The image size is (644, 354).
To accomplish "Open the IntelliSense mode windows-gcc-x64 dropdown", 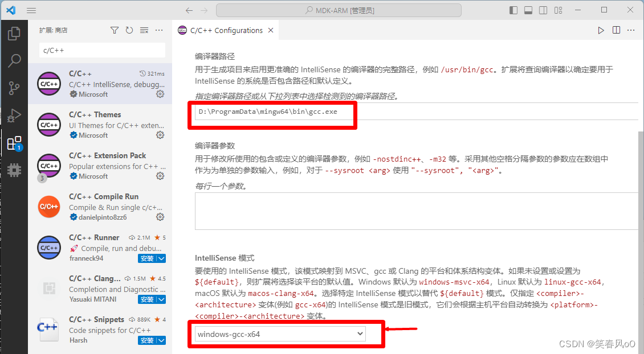I will [x=280, y=334].
